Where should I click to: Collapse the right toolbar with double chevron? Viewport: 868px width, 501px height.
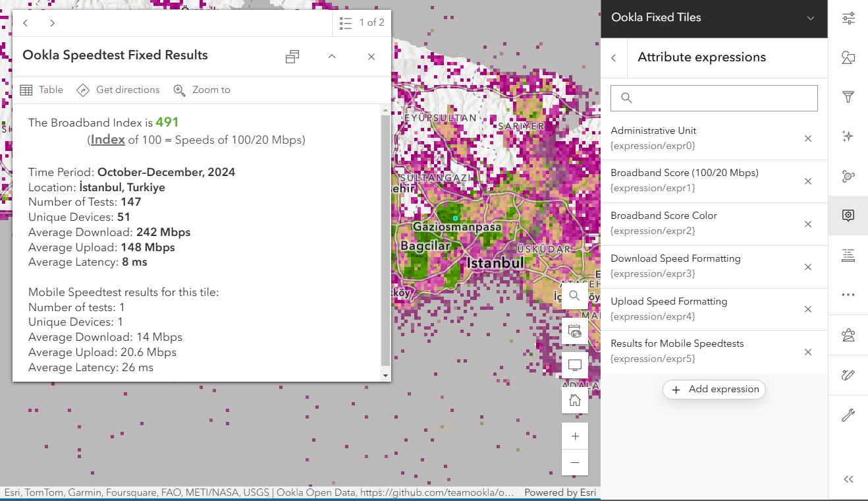[848, 479]
